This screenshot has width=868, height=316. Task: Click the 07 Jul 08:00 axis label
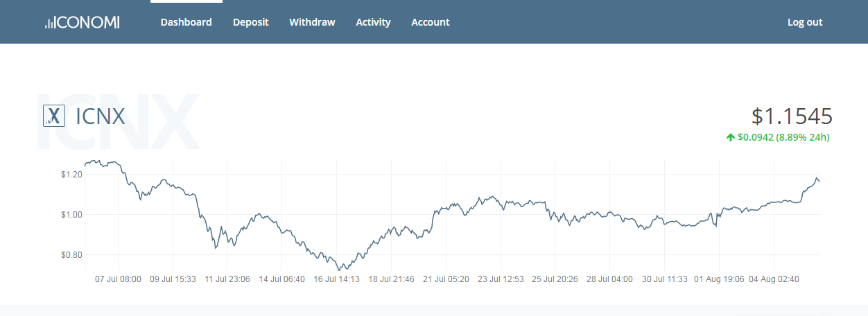[x=118, y=279]
